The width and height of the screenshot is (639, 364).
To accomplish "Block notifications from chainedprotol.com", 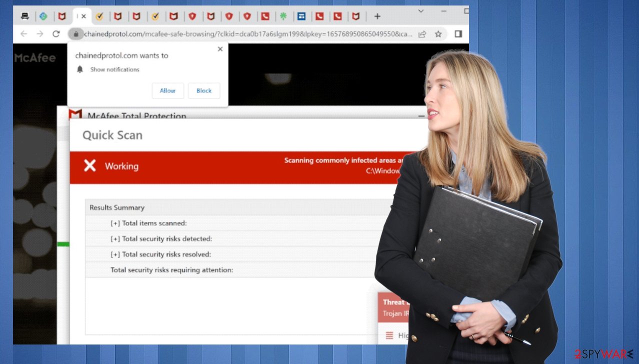I will (204, 90).
